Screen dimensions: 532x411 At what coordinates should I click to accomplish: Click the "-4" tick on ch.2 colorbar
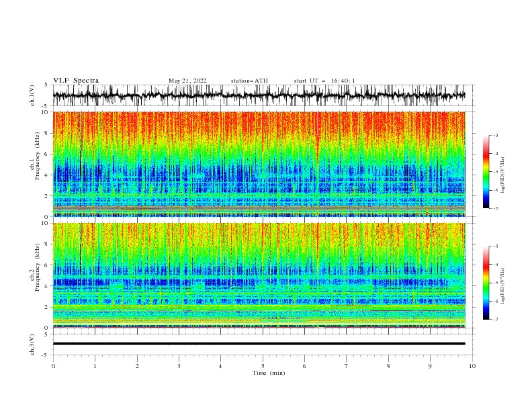495,265
